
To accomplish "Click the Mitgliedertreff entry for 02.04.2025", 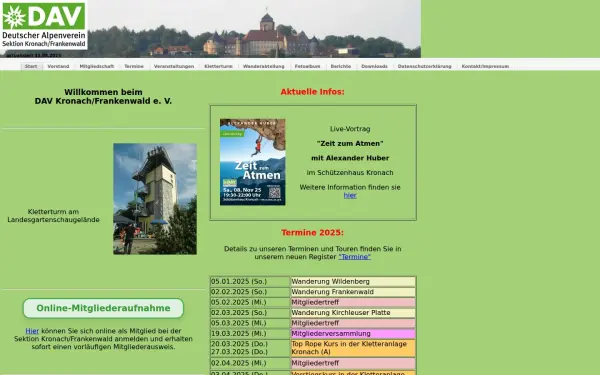I will [x=353, y=363].
